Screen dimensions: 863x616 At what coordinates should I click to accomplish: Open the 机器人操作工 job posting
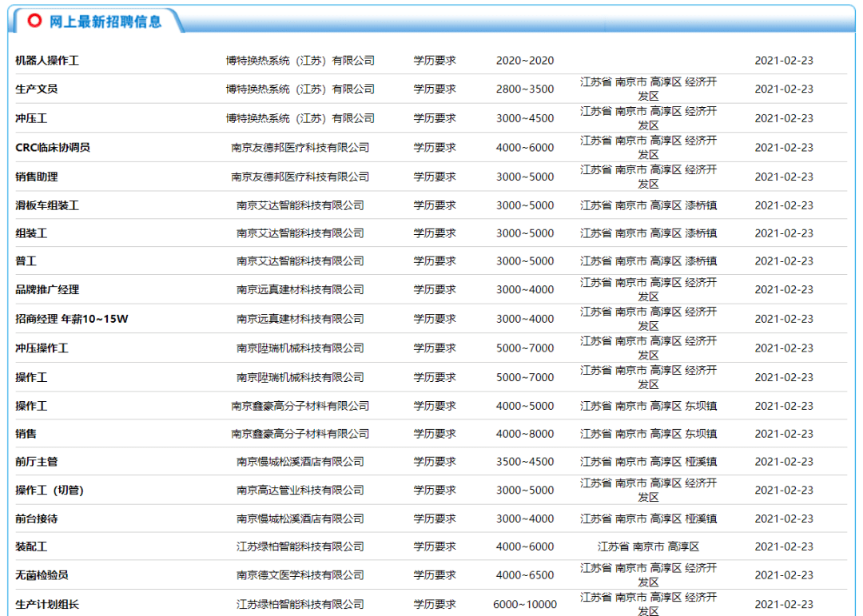(x=47, y=61)
